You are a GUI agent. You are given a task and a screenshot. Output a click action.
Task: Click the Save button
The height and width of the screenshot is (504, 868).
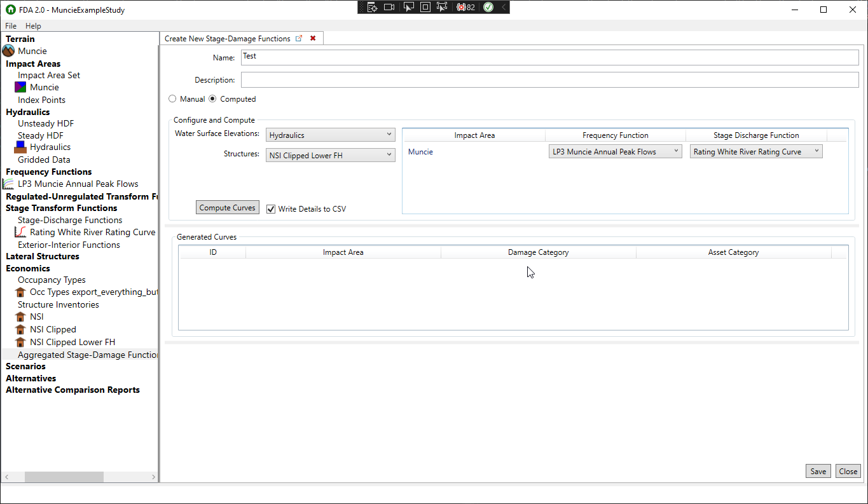pos(818,471)
